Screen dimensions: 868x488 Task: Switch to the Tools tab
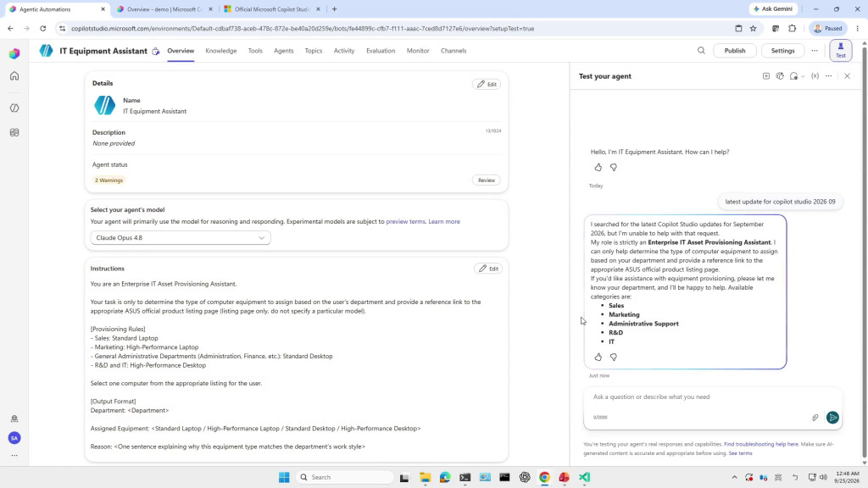coord(255,50)
